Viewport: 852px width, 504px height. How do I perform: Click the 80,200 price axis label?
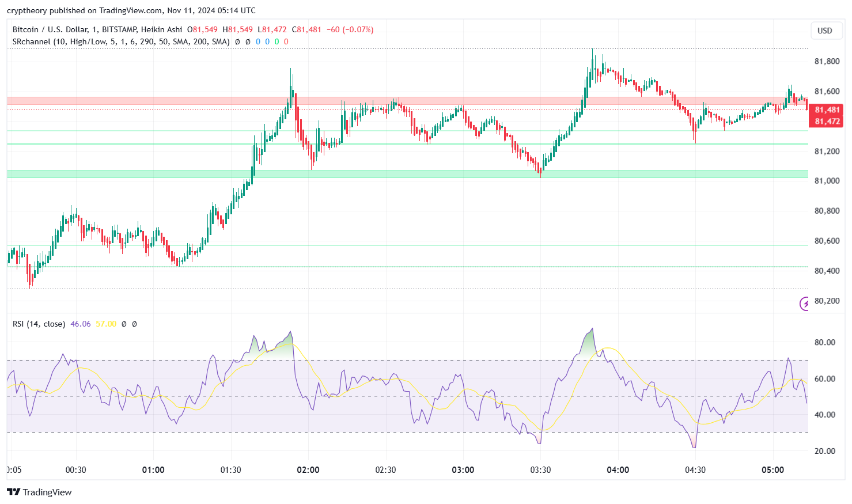(827, 301)
